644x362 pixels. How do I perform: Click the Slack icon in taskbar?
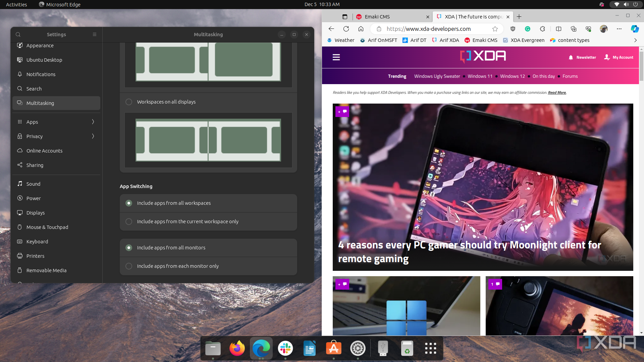point(285,348)
